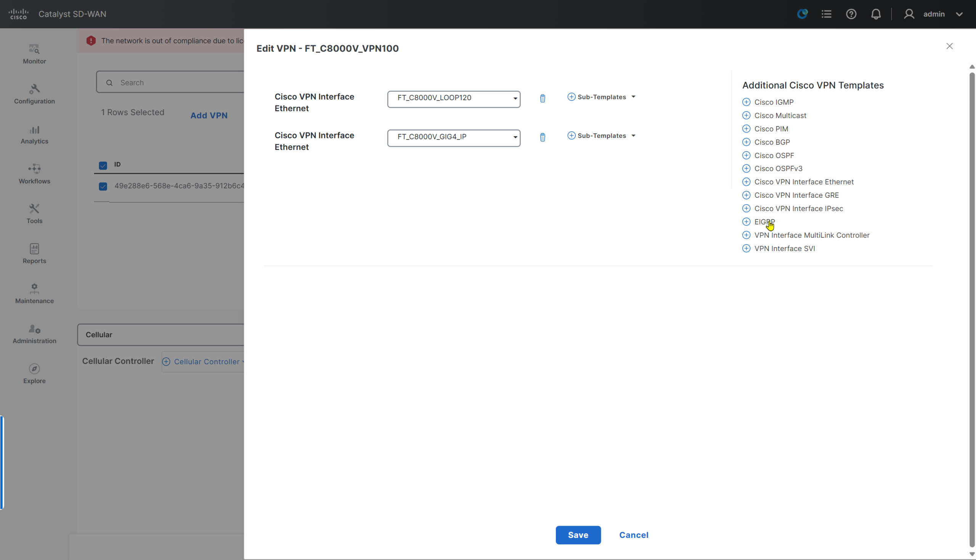Screen dimensions: 976x560
Task: Open the Analytics sidebar section
Action: click(x=34, y=134)
